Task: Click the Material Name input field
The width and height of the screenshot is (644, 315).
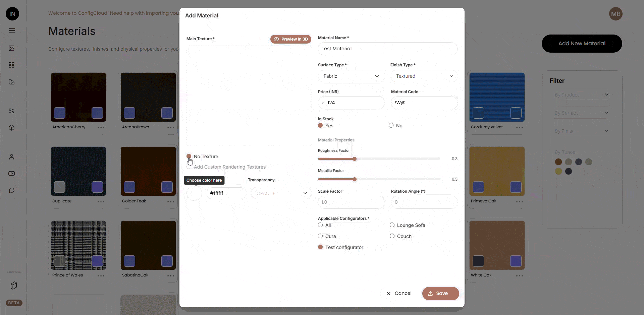Action: point(388,49)
